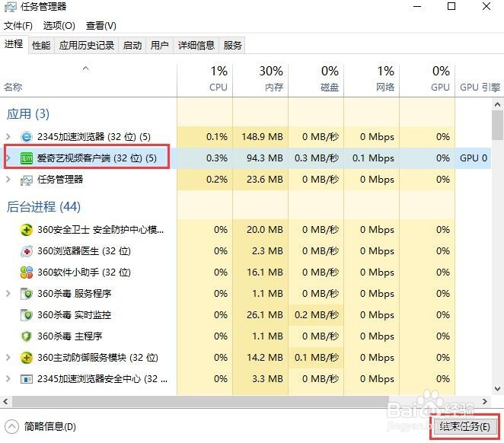Click the 26.1 MB memory cell
The height and width of the screenshot is (443, 504).
click(x=260, y=315)
